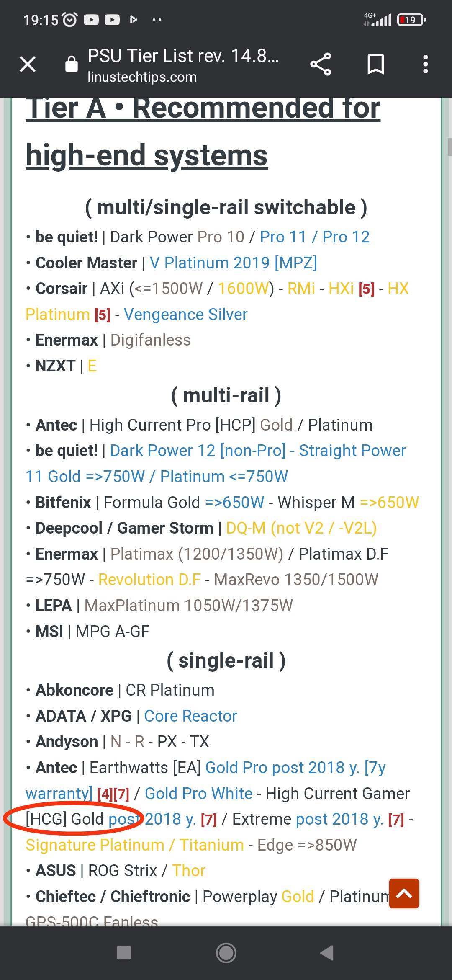Open the three-dot overflow menu
Screen dimensions: 452x980
(425, 64)
